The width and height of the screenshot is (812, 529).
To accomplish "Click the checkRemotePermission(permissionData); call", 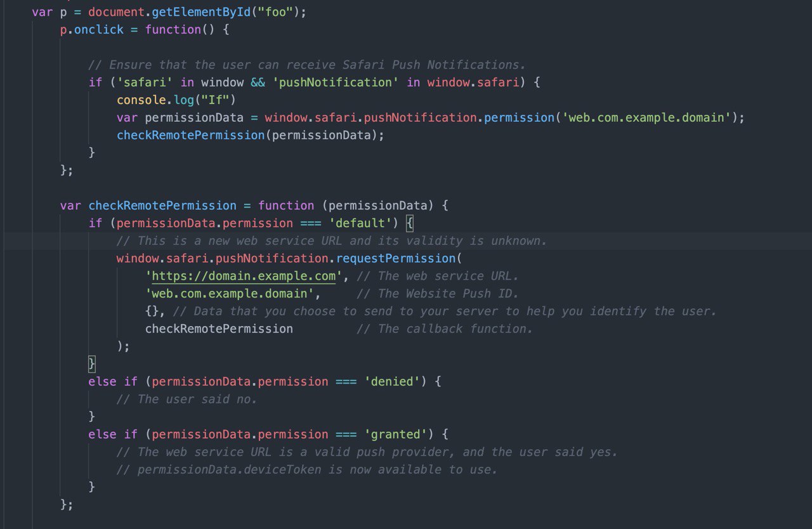I will [x=251, y=135].
